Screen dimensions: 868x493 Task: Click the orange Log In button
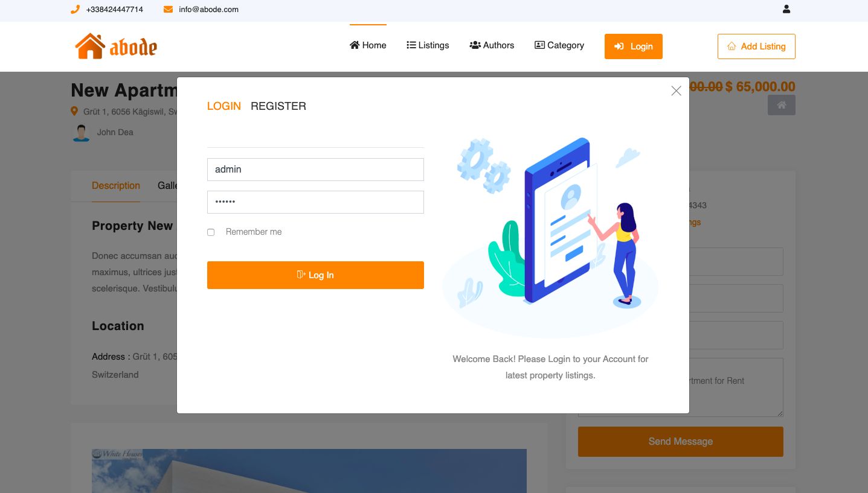pyautogui.click(x=315, y=275)
